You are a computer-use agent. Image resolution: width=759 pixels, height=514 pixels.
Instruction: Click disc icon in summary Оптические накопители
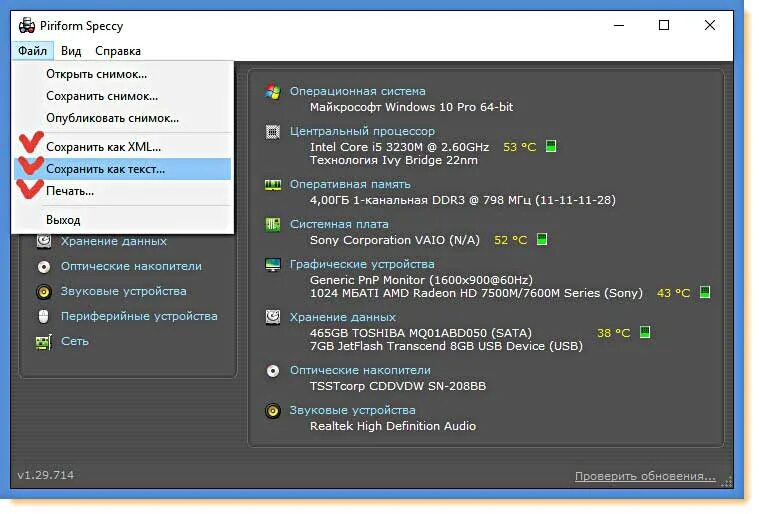pyautogui.click(x=273, y=371)
